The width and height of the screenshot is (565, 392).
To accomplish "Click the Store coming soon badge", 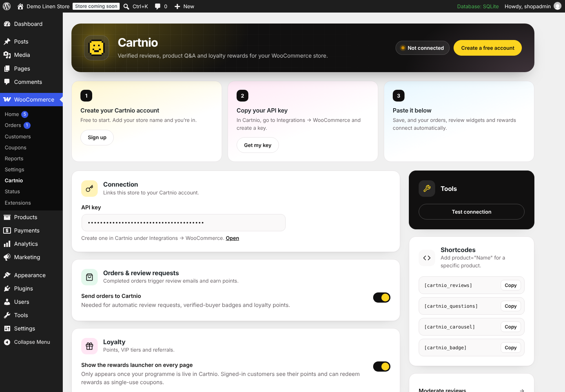I will [96, 6].
